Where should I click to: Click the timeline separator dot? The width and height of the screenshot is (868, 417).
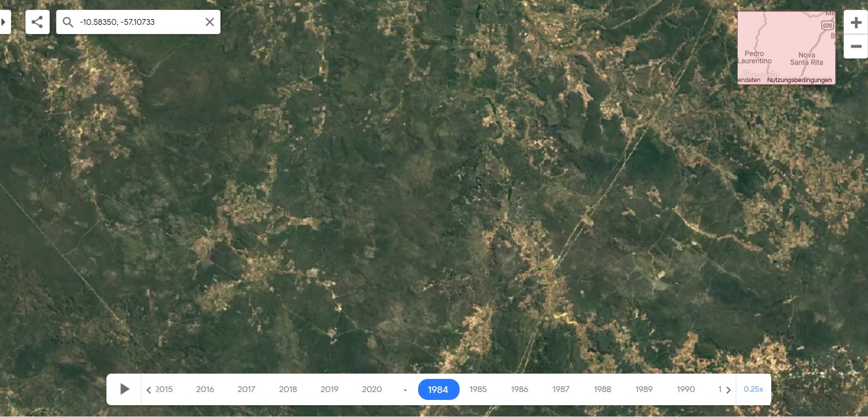click(405, 390)
